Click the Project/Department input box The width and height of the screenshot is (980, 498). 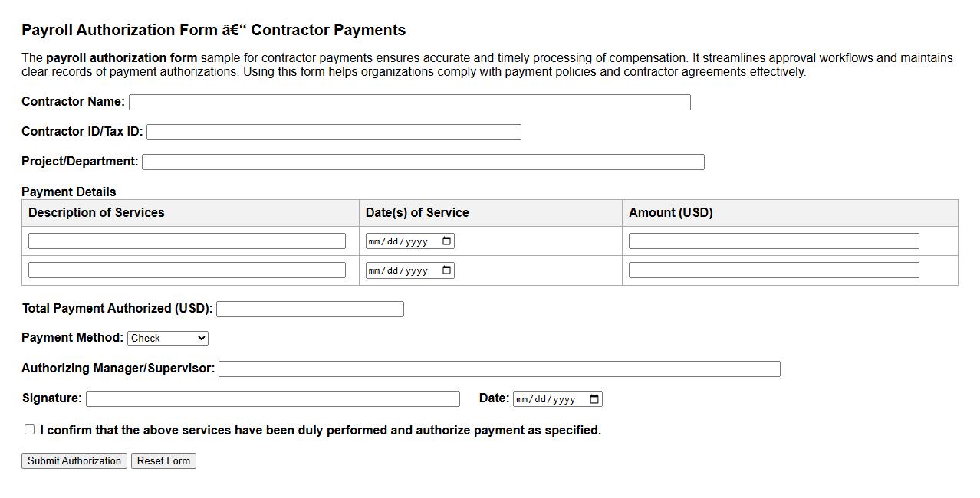423,162
